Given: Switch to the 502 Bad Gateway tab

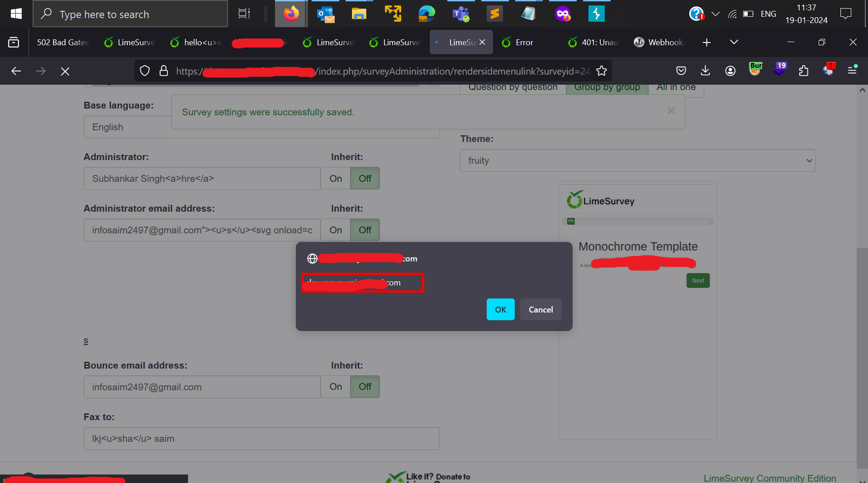Looking at the screenshot, I should [x=63, y=43].
